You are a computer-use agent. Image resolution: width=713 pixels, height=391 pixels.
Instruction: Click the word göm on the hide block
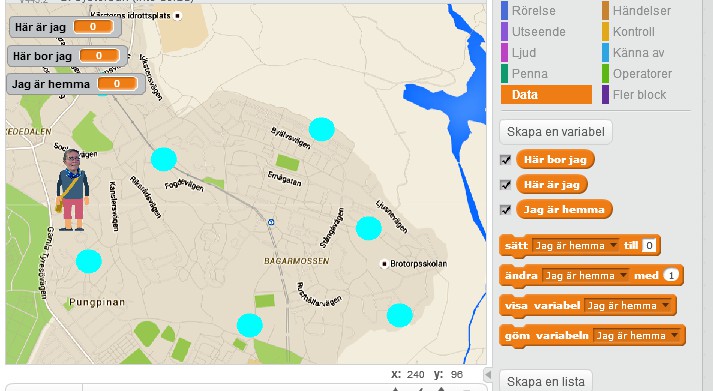click(x=517, y=336)
